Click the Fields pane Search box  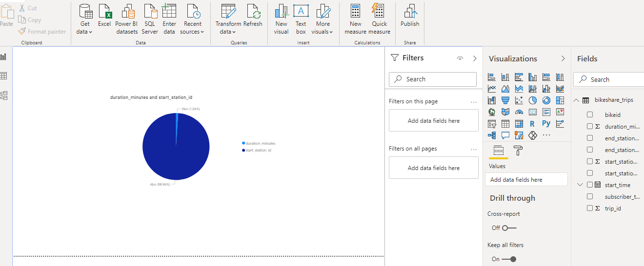coord(608,79)
